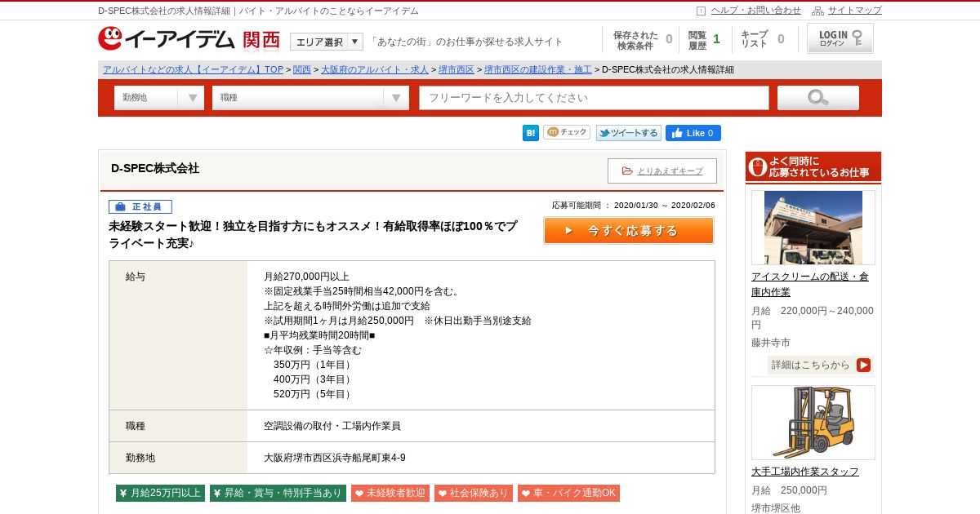Click the ツイートする button
Viewport: 980px width, 514px height.
629,133
